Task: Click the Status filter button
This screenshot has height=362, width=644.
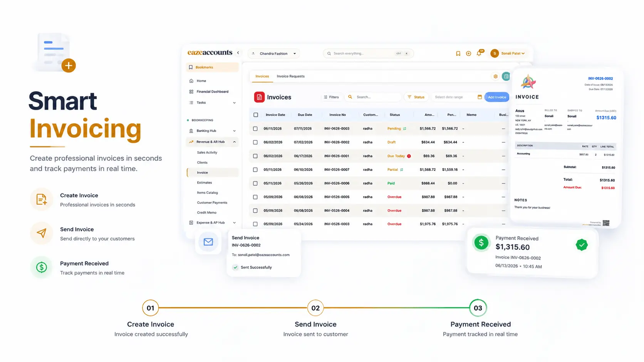Action: [x=416, y=97]
